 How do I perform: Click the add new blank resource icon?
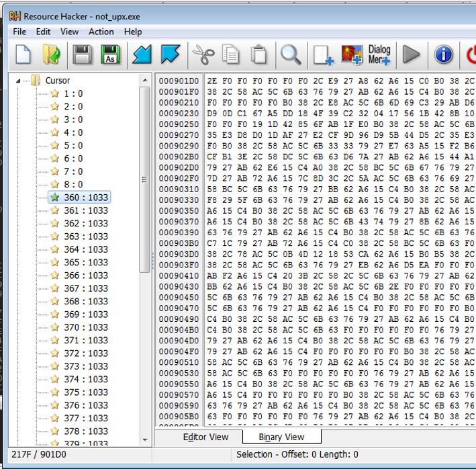[x=324, y=55]
